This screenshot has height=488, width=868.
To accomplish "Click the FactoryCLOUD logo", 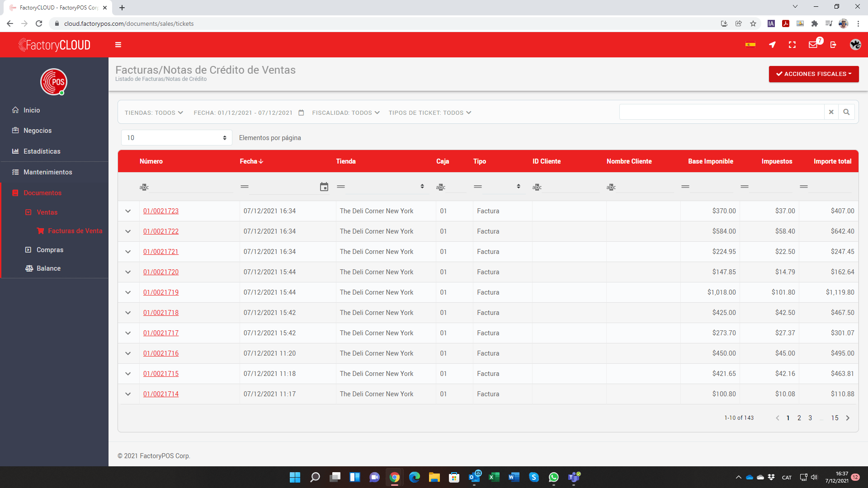I will coord(54,45).
